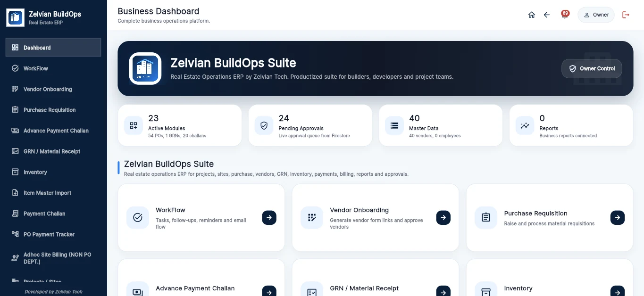The height and width of the screenshot is (296, 644).
Task: Click the Purchase Requisition clipboard sidebar icon
Action: [15, 110]
